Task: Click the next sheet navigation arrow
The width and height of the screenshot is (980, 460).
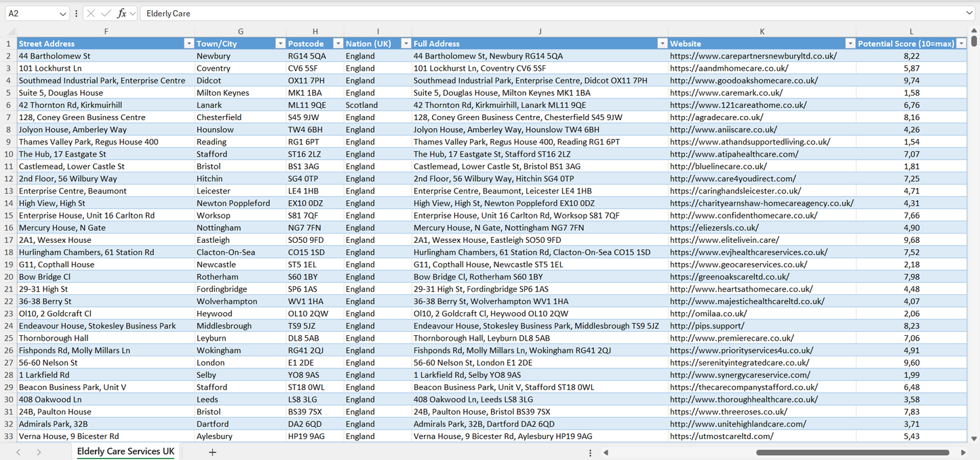Action: coord(39,452)
